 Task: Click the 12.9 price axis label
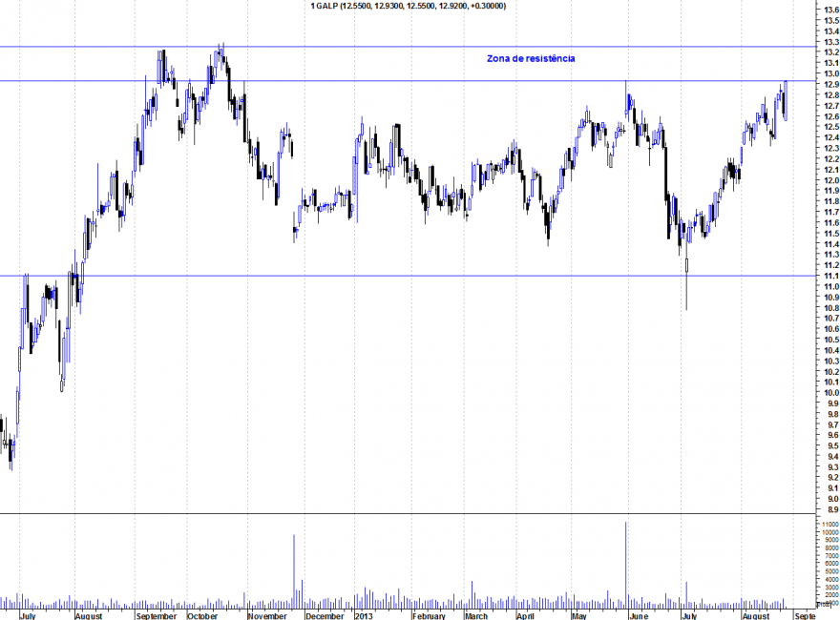[x=831, y=85]
